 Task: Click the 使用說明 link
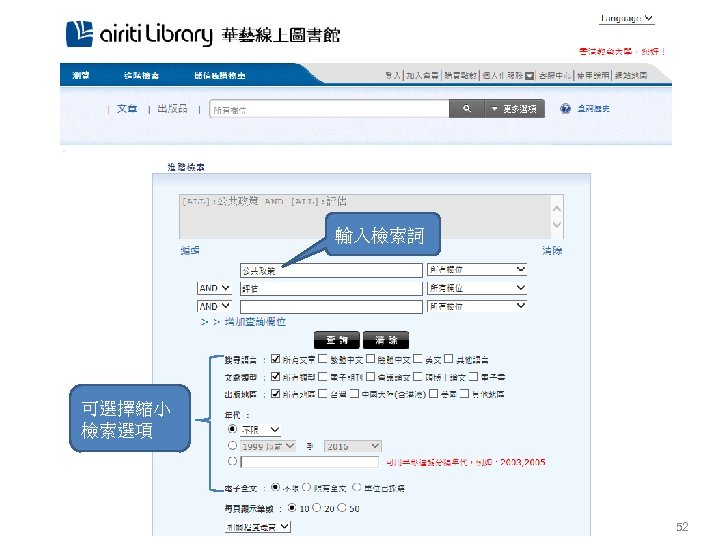pos(593,76)
